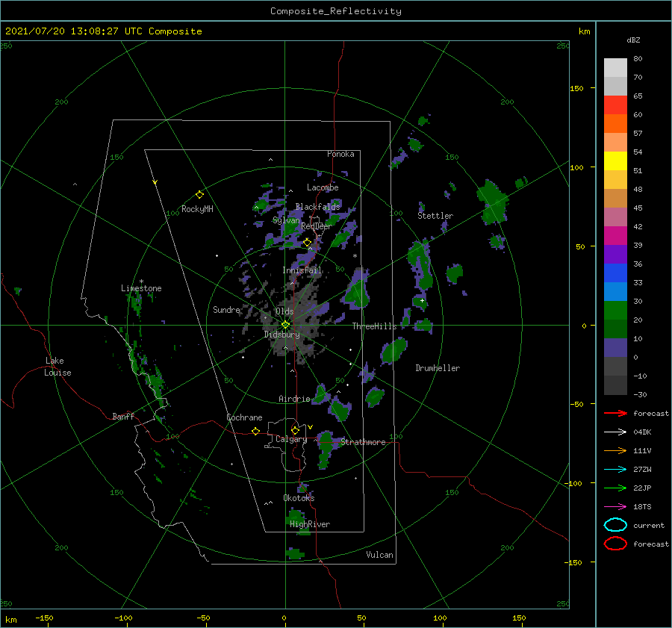Click the Innisfail city label
The width and height of the screenshot is (672, 628).
point(302,270)
